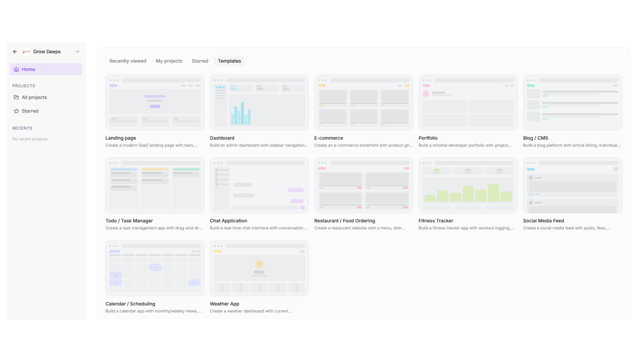644x362 pixels.
Task: Click the 'Restaurant / Food Ordering' title
Action: coord(344,221)
